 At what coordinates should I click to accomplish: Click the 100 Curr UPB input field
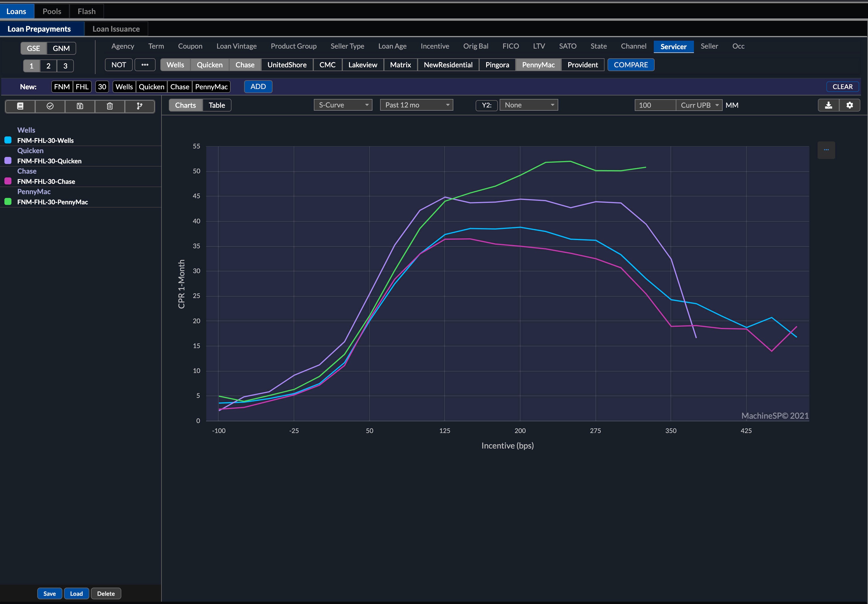click(x=655, y=105)
